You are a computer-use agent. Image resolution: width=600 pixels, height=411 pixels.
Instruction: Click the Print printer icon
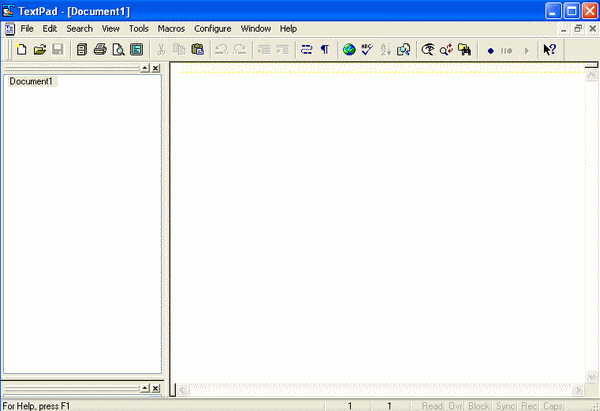pos(100,50)
